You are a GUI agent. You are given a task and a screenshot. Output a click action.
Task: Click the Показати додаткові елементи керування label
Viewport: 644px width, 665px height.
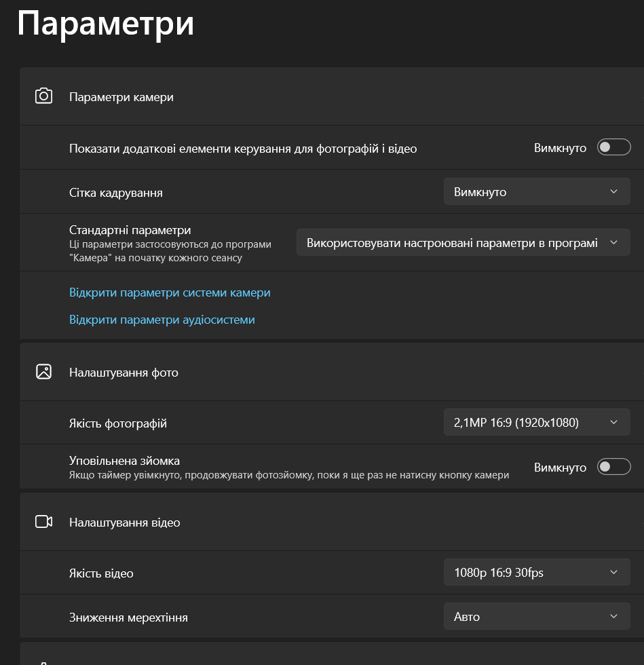point(243,149)
